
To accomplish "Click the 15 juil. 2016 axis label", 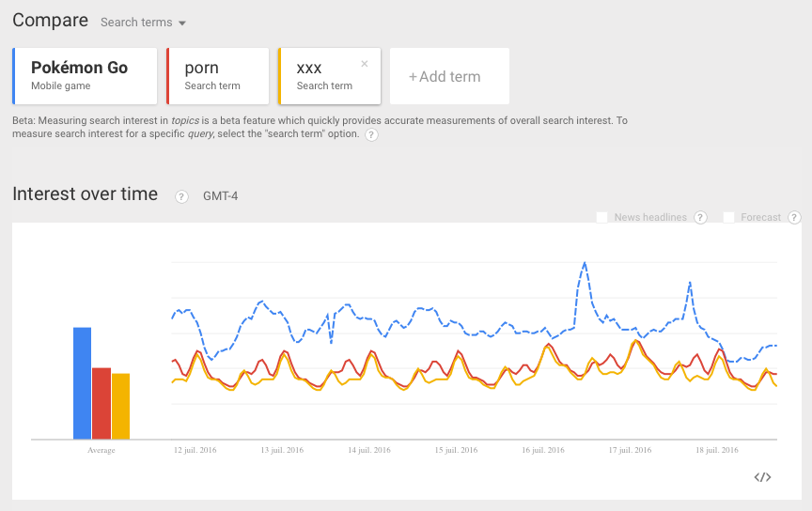I will 456,450.
